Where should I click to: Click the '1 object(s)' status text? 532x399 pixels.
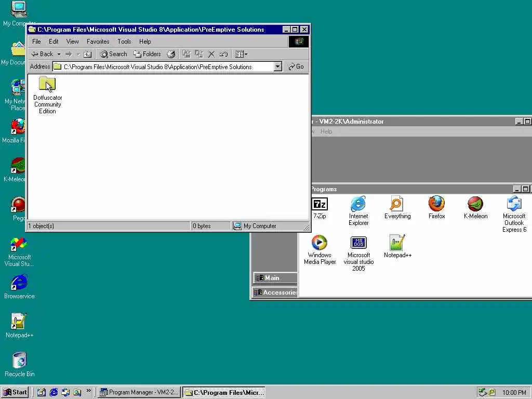click(x=41, y=226)
